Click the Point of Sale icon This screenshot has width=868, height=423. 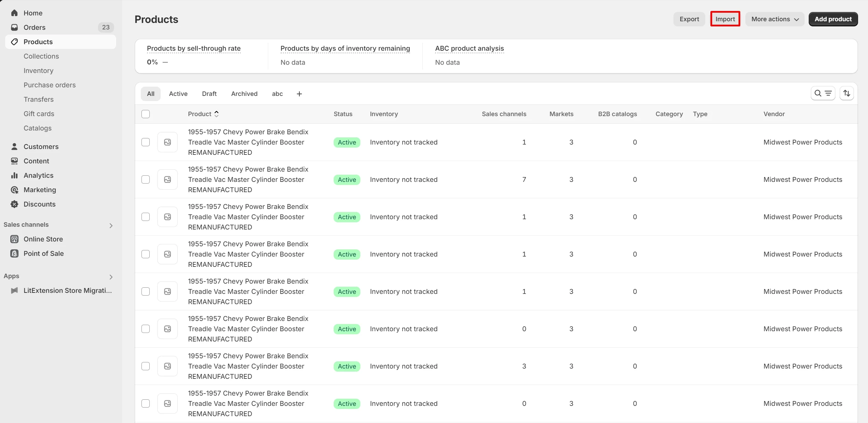14,253
